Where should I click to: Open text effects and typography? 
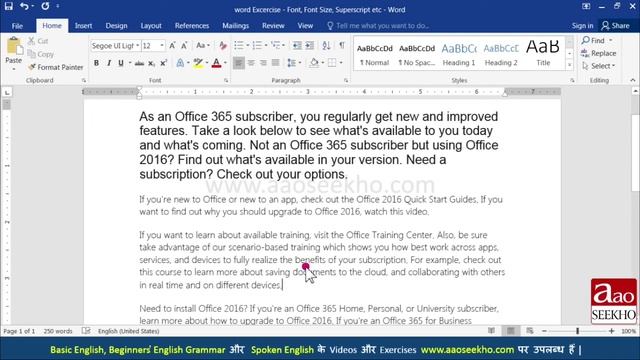[180, 63]
